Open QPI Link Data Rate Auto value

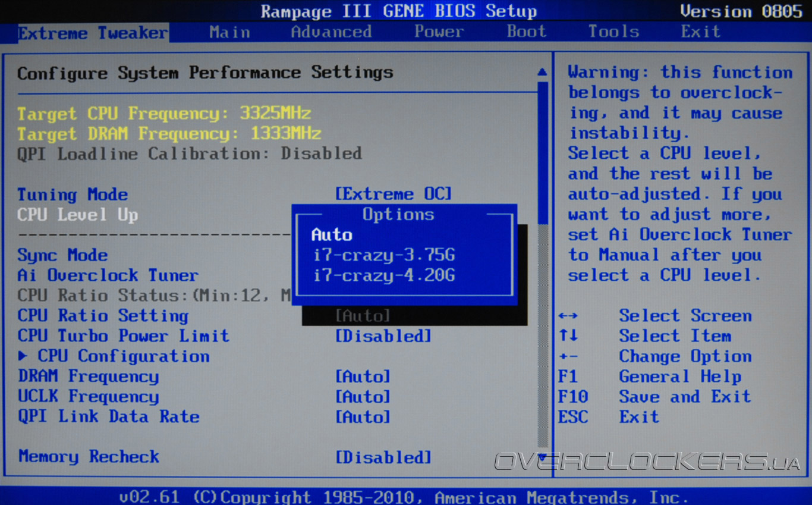coord(363,417)
